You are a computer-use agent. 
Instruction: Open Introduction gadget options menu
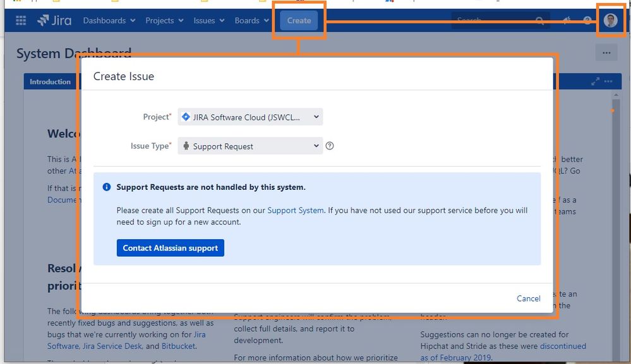[608, 81]
